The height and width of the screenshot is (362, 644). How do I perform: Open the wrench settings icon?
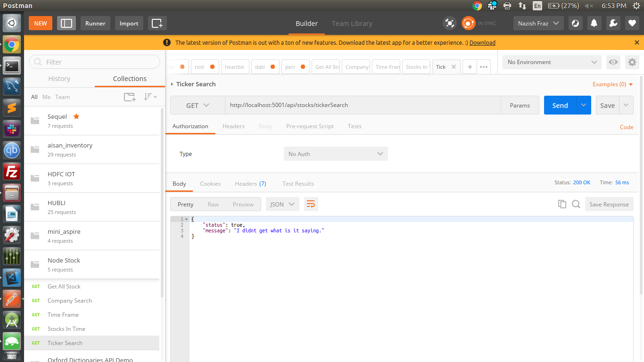(613, 23)
